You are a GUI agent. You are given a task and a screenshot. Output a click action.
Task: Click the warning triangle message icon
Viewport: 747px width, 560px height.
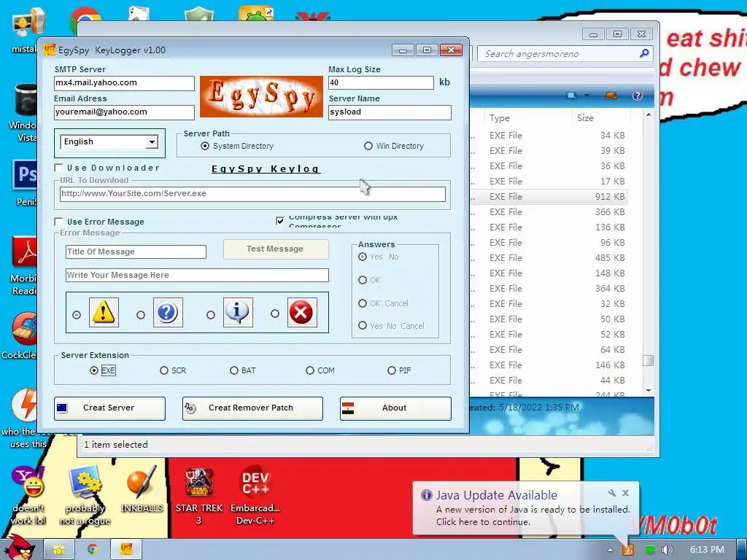click(104, 312)
